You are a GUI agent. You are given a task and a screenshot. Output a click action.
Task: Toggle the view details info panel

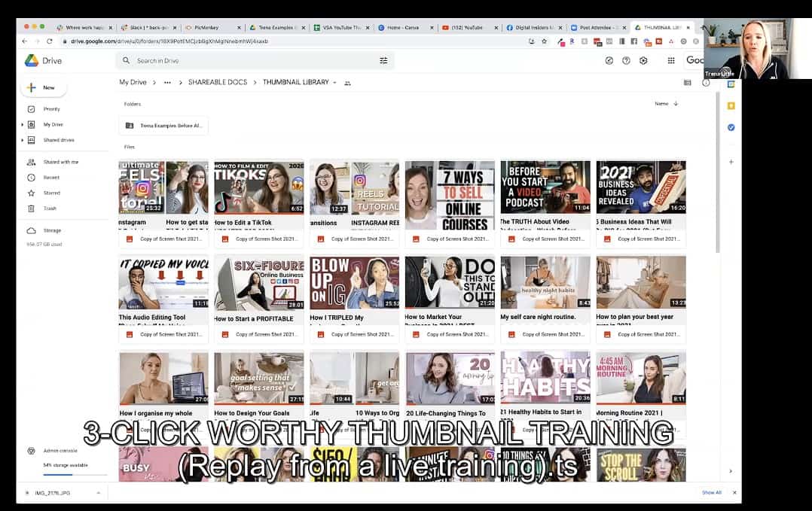pyautogui.click(x=706, y=83)
